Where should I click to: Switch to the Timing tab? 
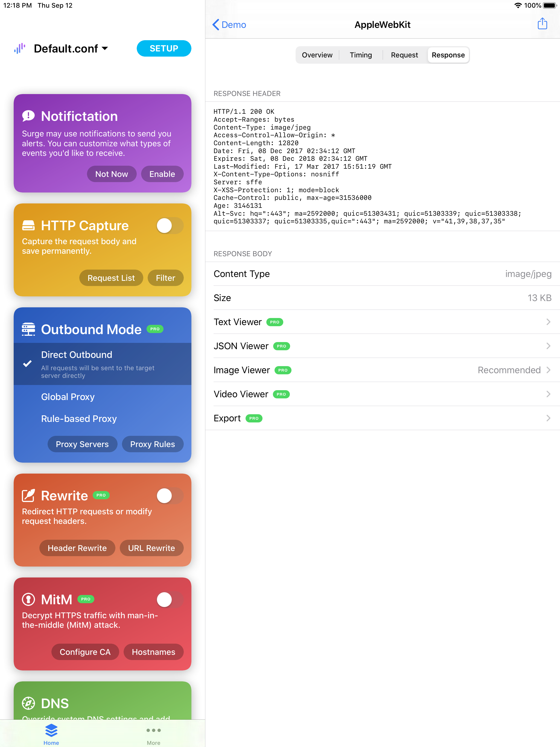[x=361, y=55]
